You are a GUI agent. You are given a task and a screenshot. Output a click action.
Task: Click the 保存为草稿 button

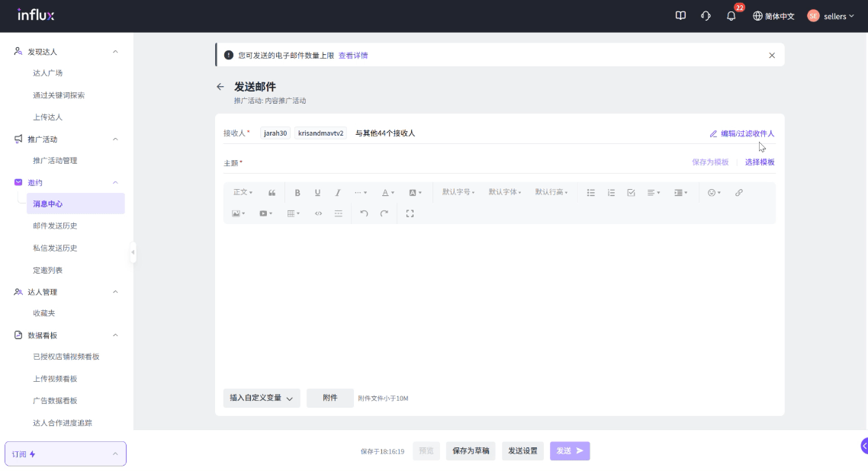(x=471, y=451)
